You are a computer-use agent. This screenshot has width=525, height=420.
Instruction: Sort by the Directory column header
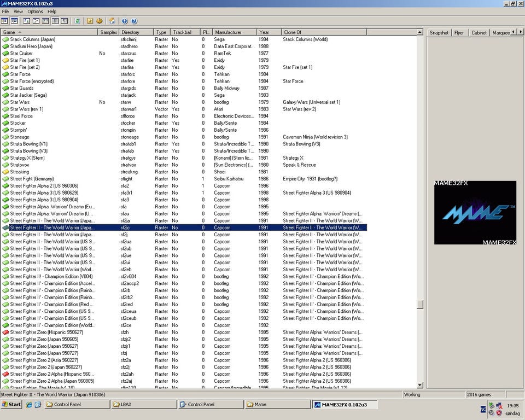(136, 32)
